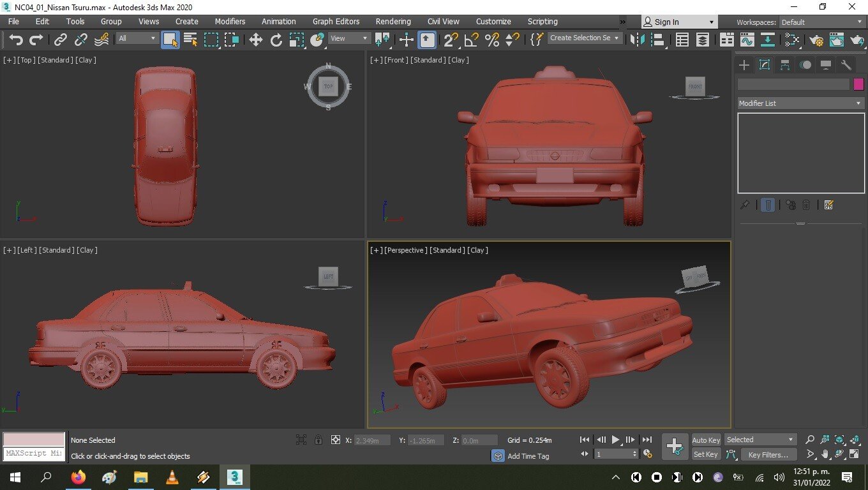Activate the Select and Rotate tool
Viewport: 868px width, 490px height.
[x=276, y=40]
